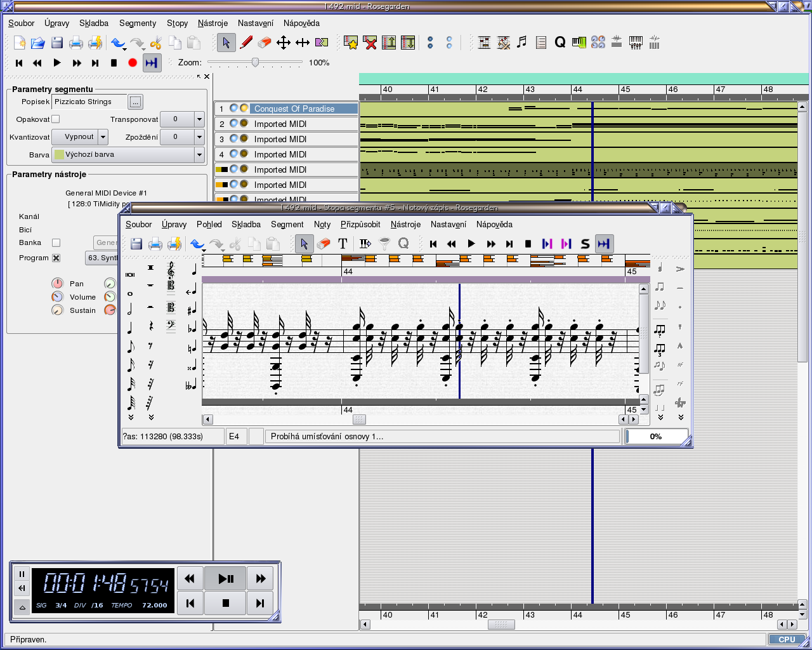
Task: Expand right-side palette bottom chevron
Action: click(x=681, y=417)
